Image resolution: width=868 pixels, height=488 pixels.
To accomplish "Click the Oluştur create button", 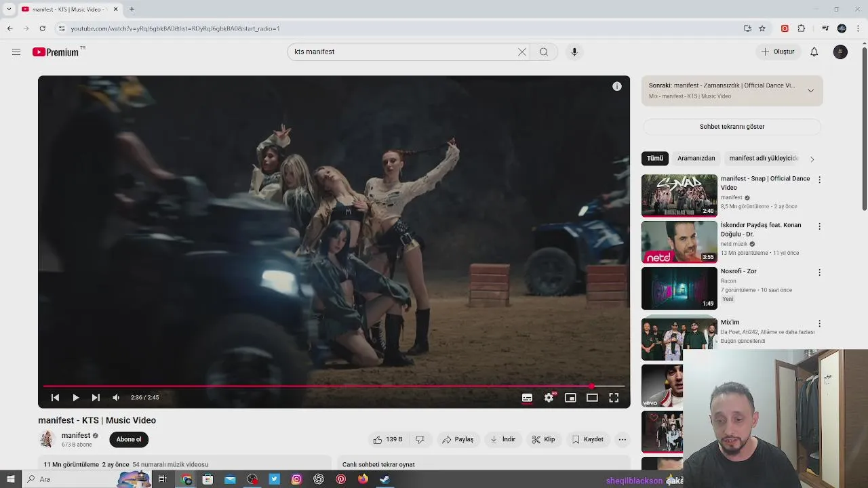I will [x=777, y=52].
